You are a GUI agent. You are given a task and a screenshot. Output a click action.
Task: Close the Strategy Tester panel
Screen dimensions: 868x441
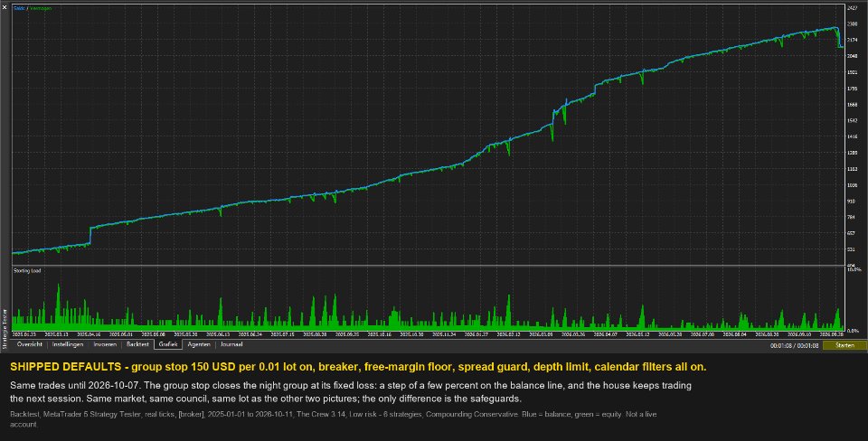[x=5, y=7]
